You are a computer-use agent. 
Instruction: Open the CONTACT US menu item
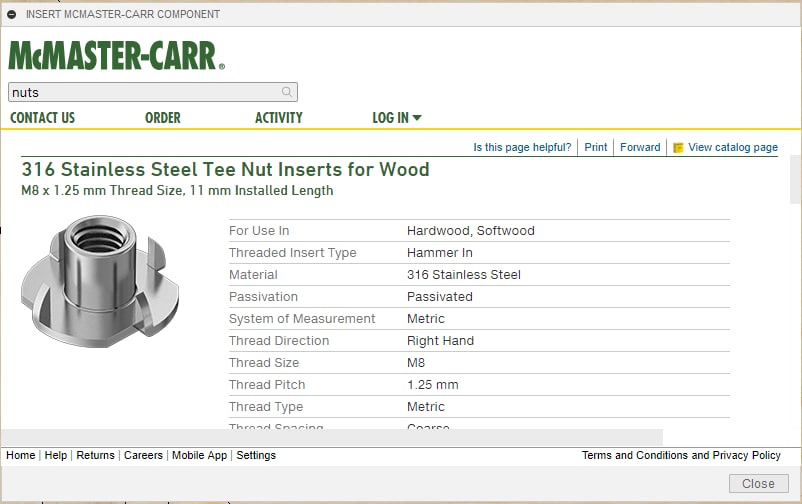coord(42,118)
